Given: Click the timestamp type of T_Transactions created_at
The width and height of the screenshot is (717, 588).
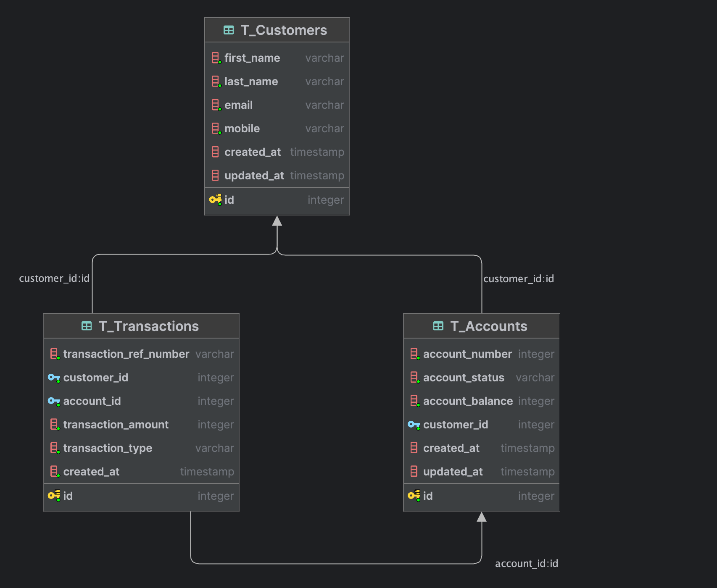Looking at the screenshot, I should click(x=207, y=472).
